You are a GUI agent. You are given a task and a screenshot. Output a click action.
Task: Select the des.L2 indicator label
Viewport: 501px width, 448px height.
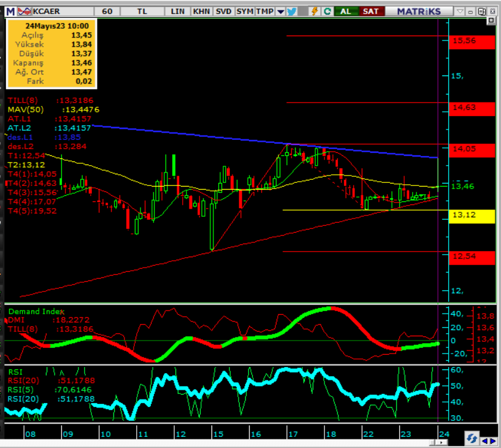tap(47, 147)
